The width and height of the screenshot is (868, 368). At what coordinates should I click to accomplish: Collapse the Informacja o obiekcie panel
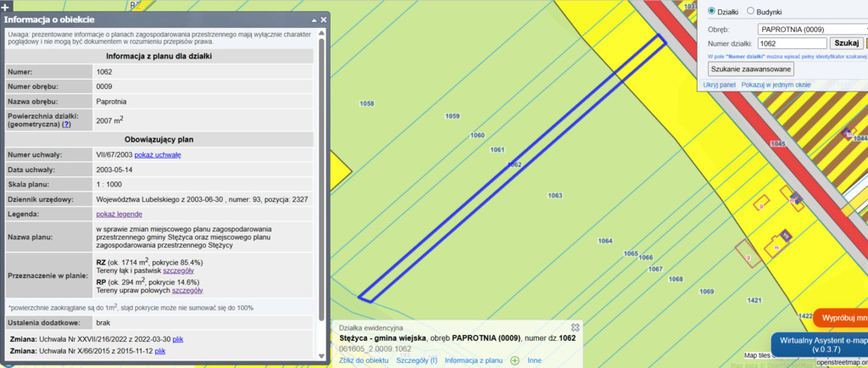[312, 20]
